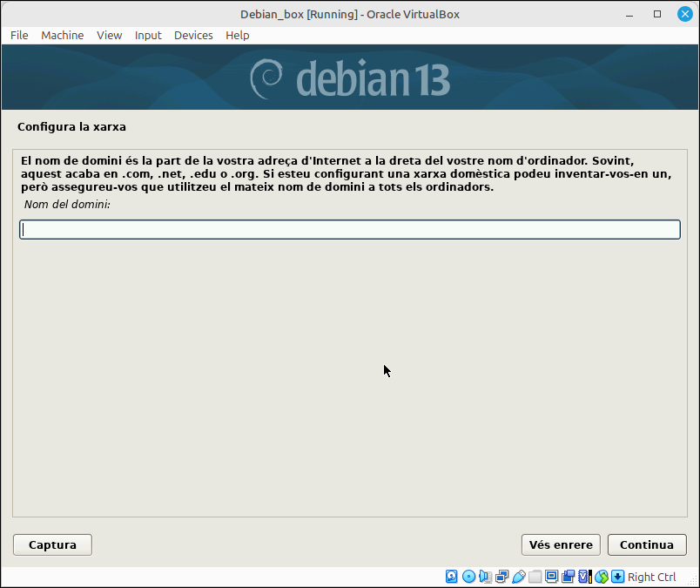Click the 'Nom del domini:' label

[67, 205]
